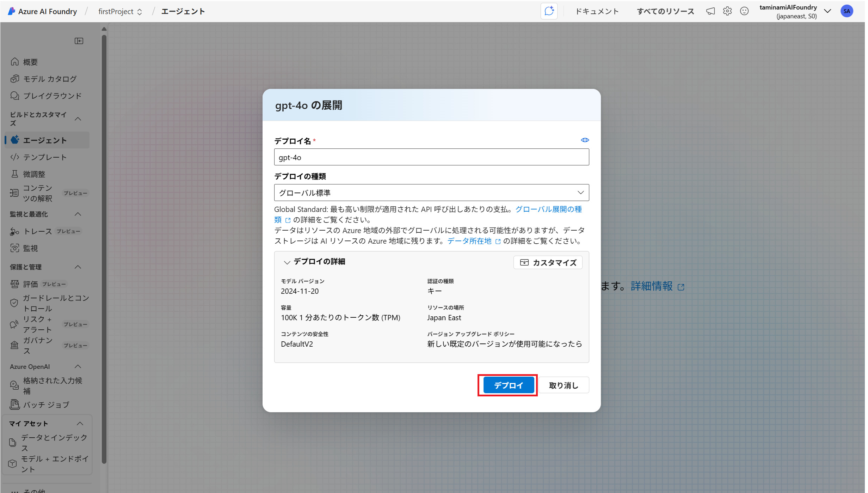Open プレイグラウンド in sidebar
Screen dimensions: 868x493
coord(52,96)
